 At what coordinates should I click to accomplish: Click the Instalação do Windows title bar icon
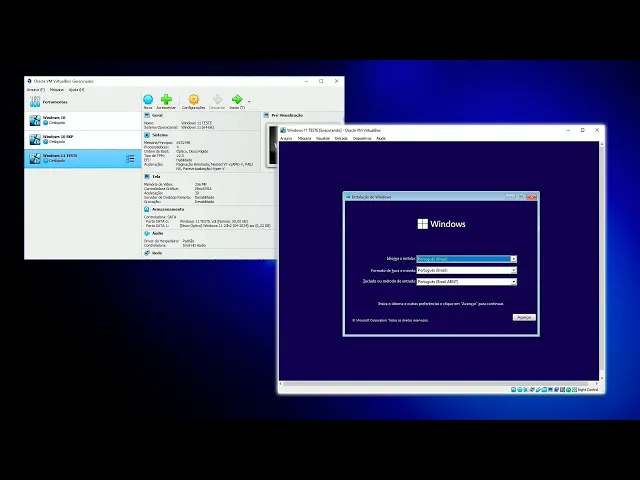348,197
